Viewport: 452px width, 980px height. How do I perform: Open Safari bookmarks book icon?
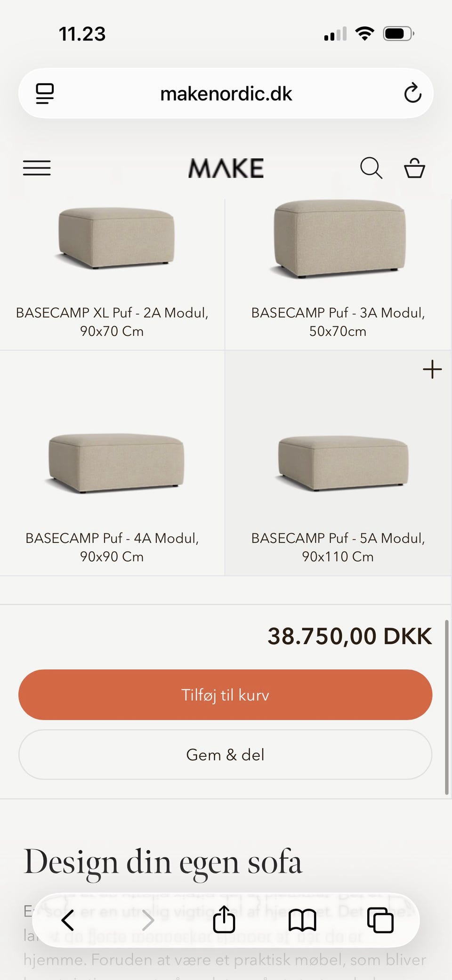click(302, 920)
